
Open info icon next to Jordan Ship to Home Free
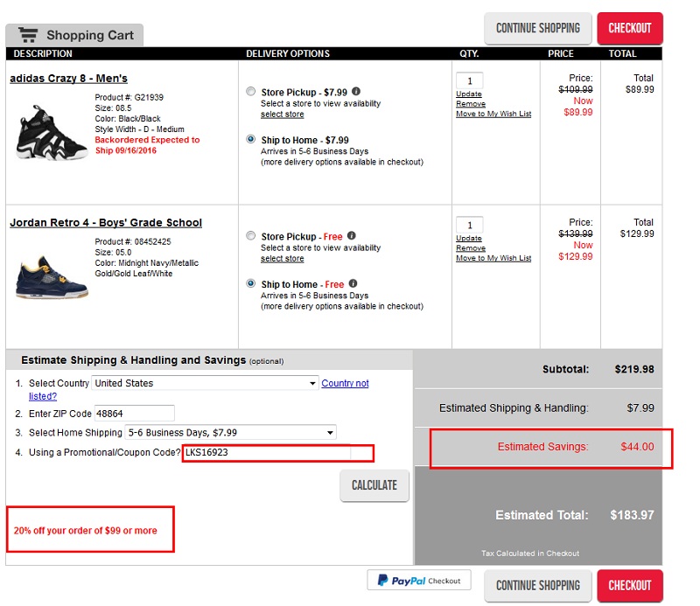click(353, 283)
